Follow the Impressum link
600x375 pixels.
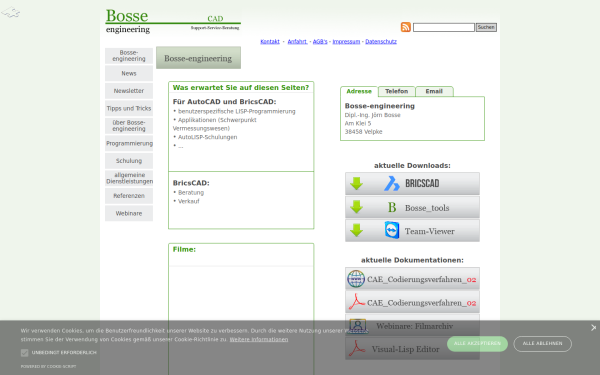(346, 42)
